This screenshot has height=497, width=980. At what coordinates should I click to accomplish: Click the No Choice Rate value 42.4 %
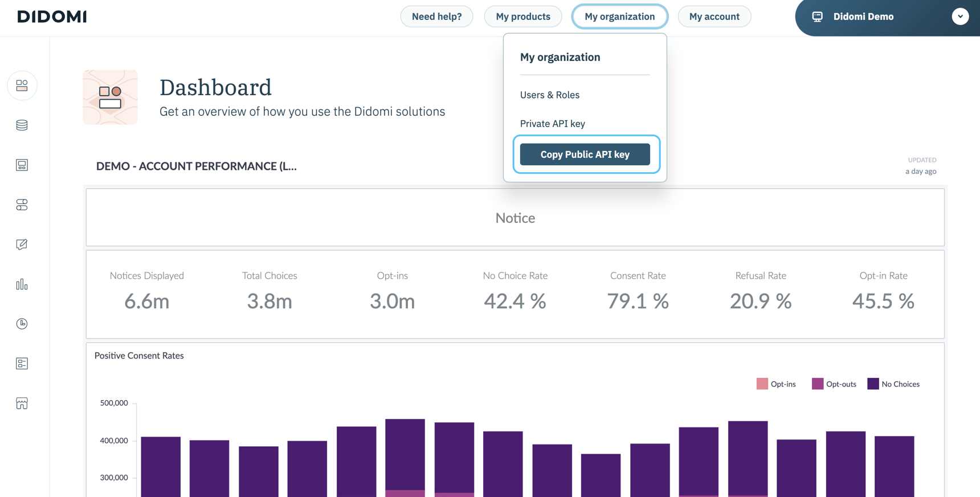click(x=515, y=301)
